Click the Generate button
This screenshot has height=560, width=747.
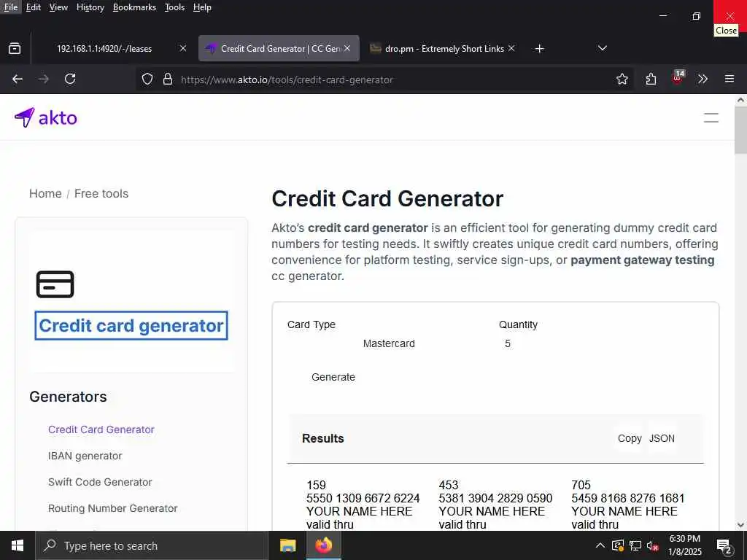pyautogui.click(x=333, y=377)
